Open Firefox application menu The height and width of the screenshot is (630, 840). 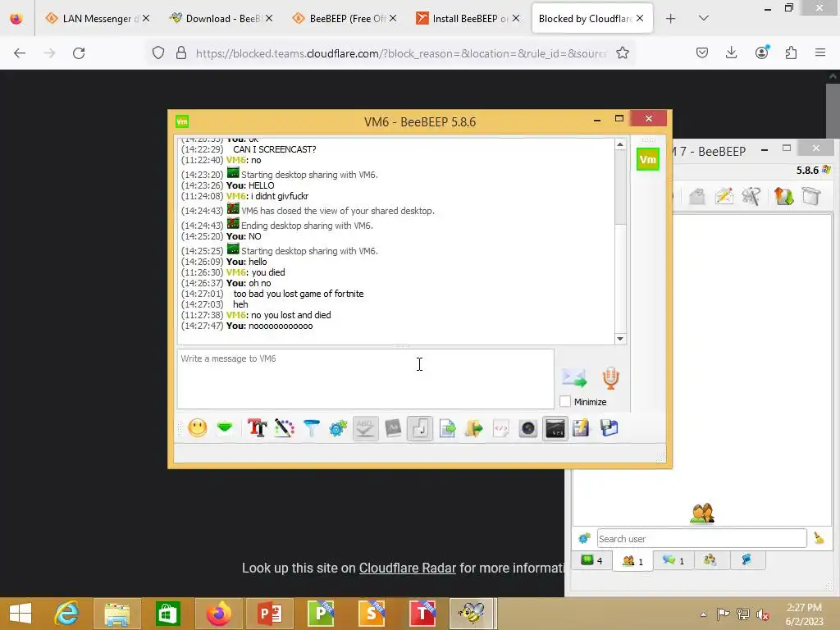point(820,52)
